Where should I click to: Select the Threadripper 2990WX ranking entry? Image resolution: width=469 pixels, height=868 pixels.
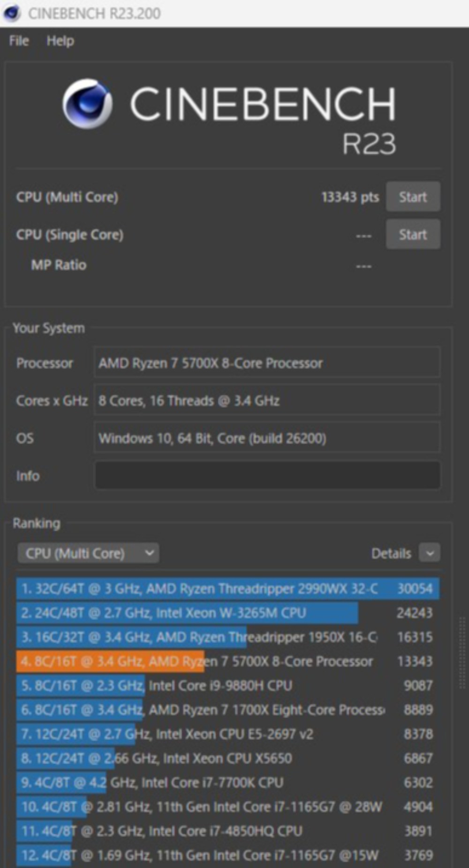(x=228, y=588)
